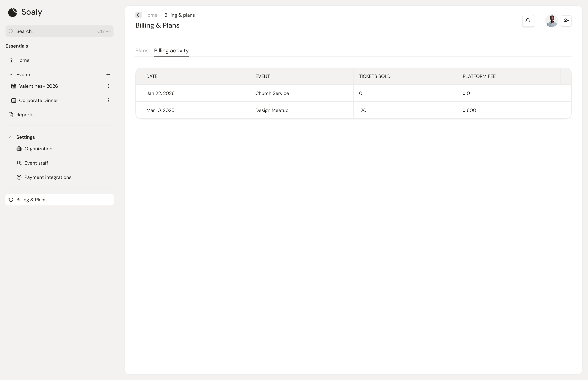Click Billing & plans breadcrumb

coord(180,15)
